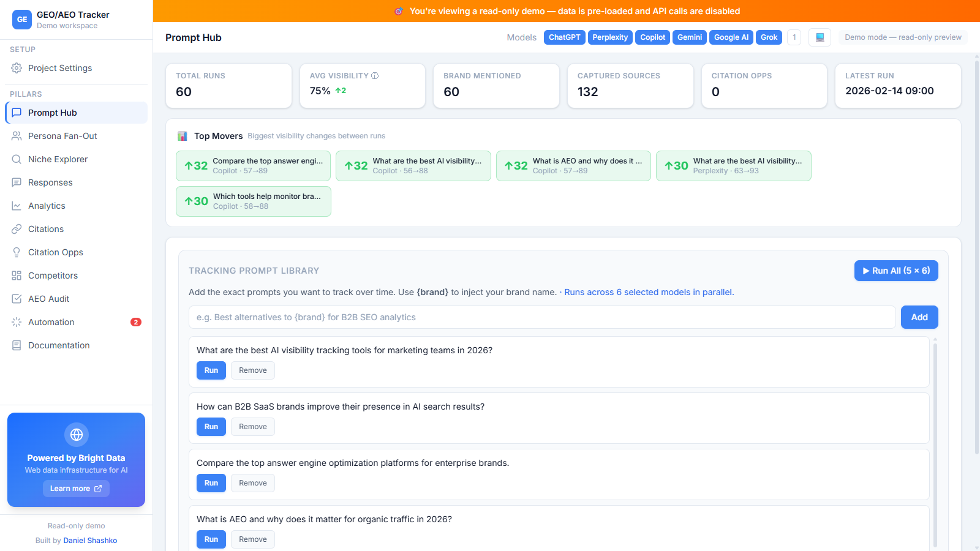Run the B2B SaaS brands prompt
The height and width of the screenshot is (551, 980).
point(211,427)
